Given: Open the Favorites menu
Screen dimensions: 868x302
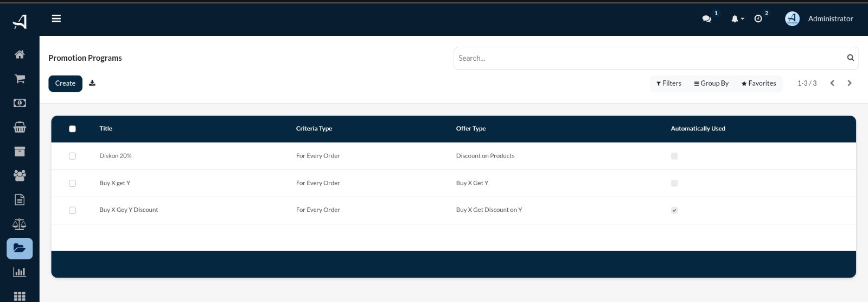Looking at the screenshot, I should 758,83.
